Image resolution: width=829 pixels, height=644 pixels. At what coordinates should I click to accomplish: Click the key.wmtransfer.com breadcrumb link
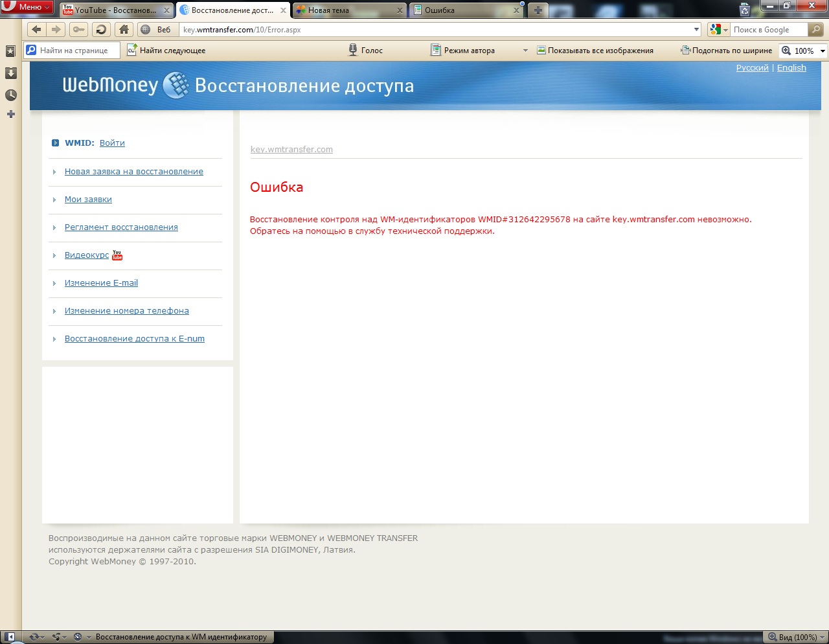291,150
